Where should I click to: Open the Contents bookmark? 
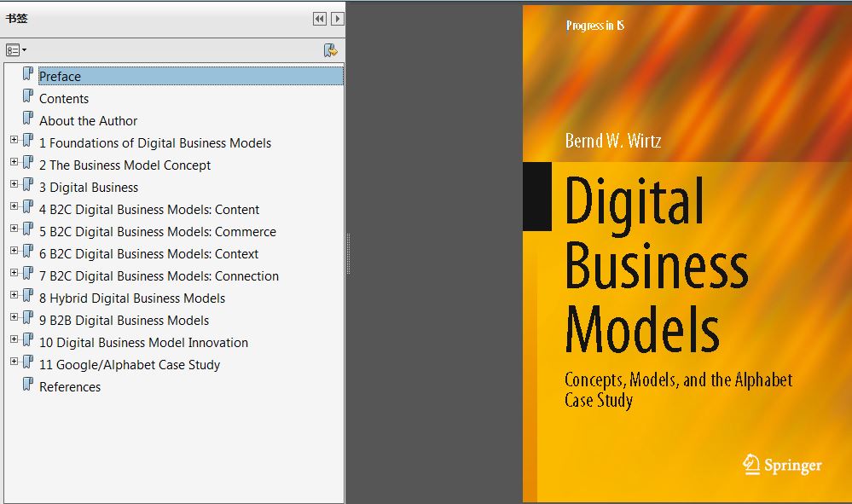click(64, 99)
